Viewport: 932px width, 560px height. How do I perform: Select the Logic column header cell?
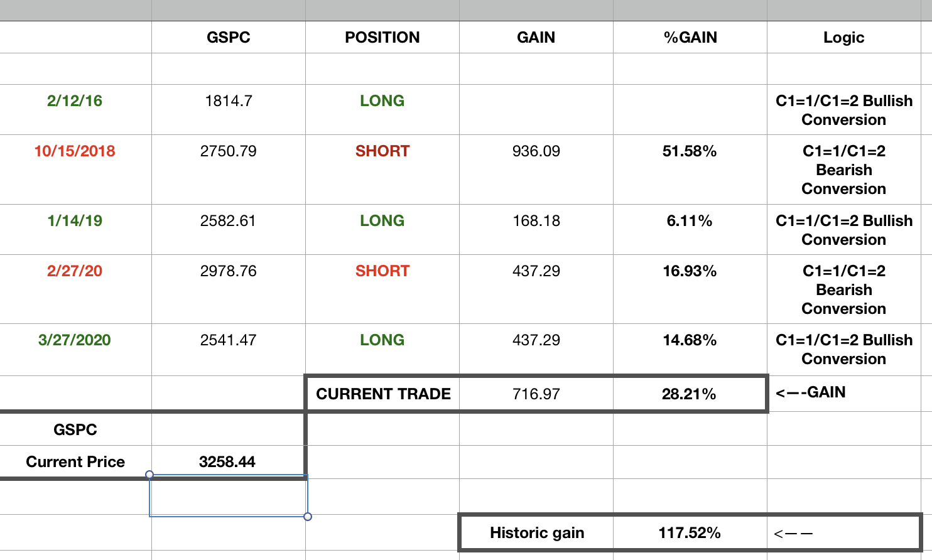(843, 38)
